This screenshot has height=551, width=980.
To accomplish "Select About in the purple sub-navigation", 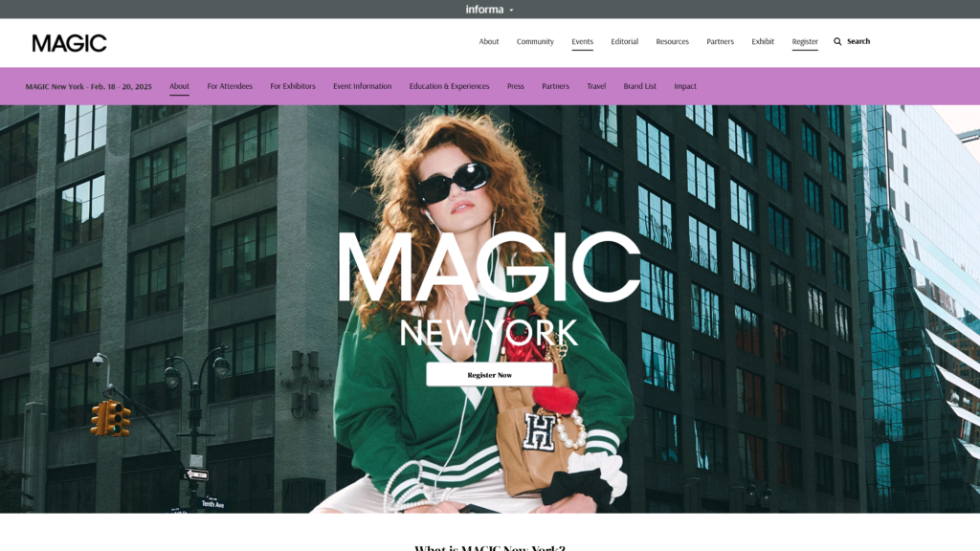I will point(179,86).
